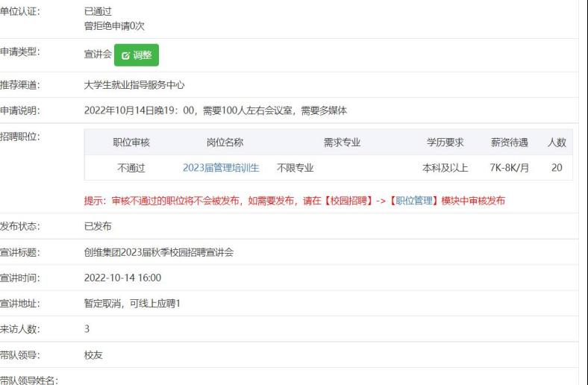Open the 2023届管理培训生 position link

221,168
